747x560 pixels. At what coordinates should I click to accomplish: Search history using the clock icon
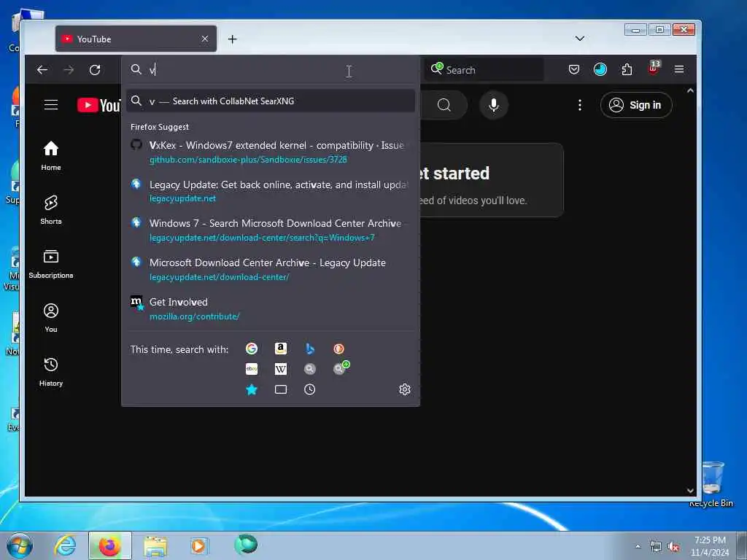[x=309, y=389]
